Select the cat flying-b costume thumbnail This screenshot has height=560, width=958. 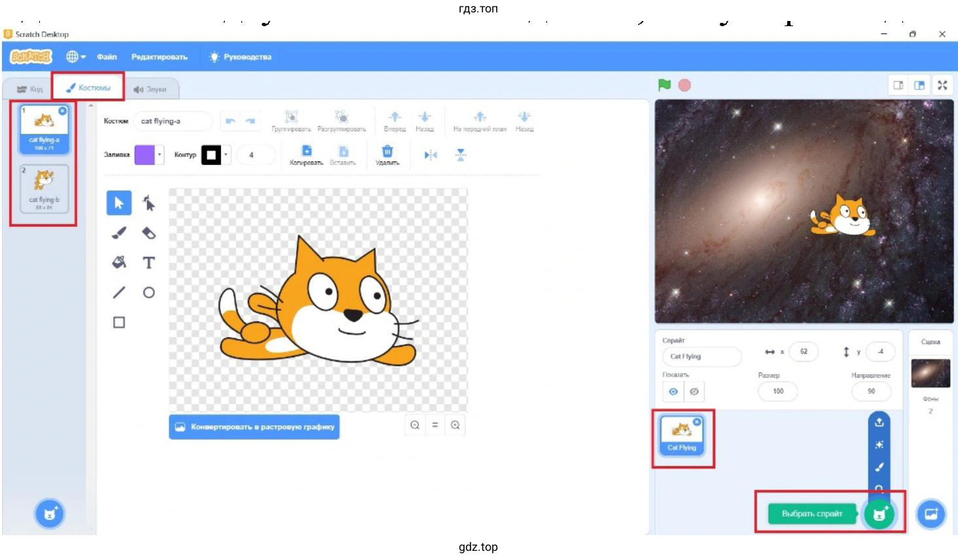coord(44,188)
